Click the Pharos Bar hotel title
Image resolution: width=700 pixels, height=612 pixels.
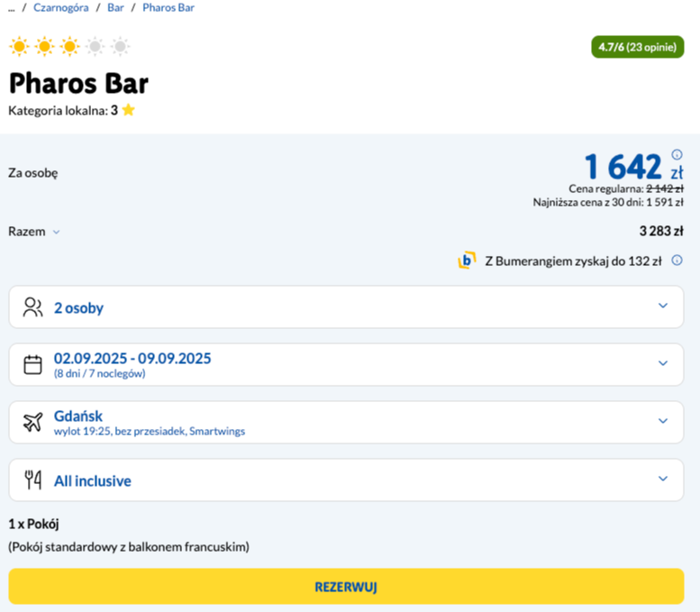(78, 84)
